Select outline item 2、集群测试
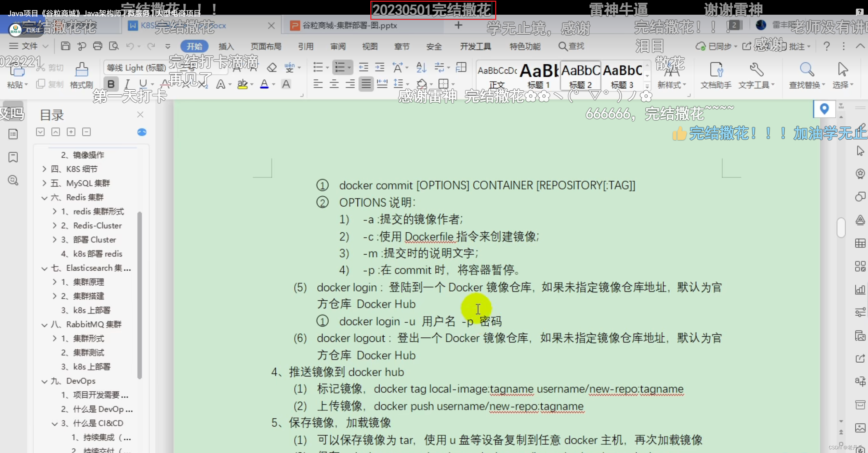 82,353
